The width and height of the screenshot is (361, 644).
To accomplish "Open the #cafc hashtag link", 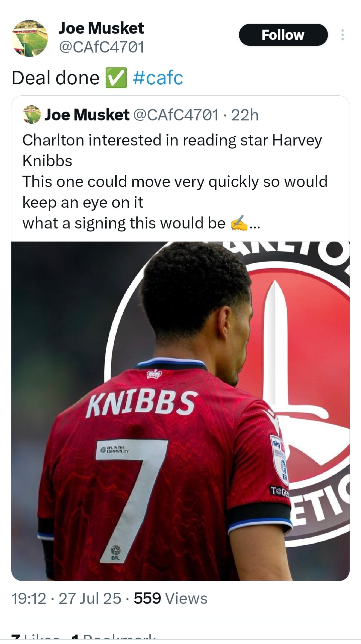I will pos(158,78).
